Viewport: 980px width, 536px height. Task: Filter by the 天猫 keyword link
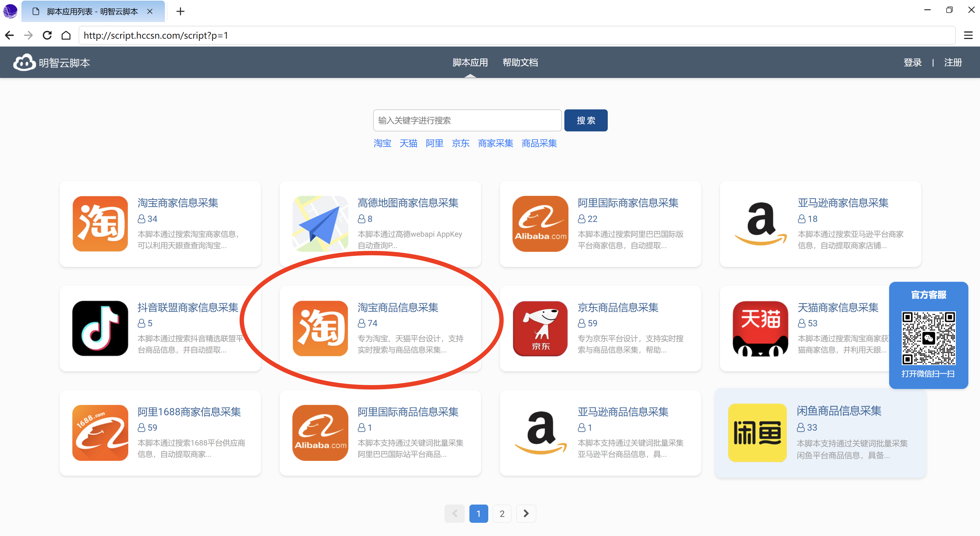click(x=408, y=143)
